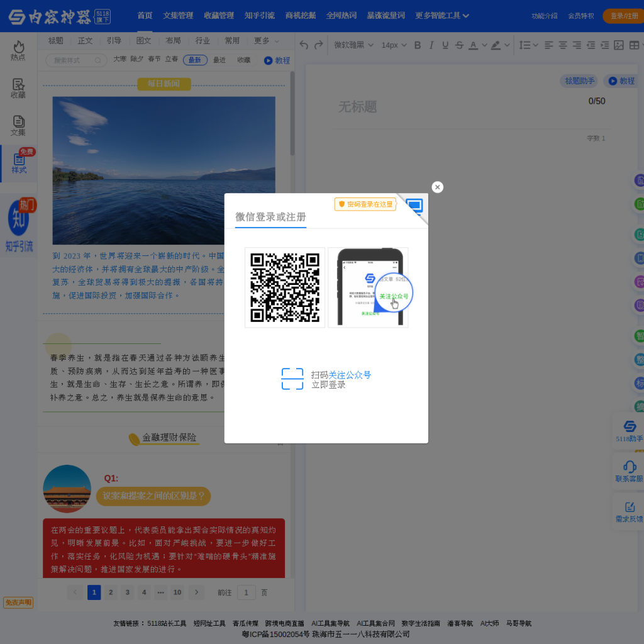Click the 密码登录在这里 tooltip badge
Viewport: 644px width, 644px height.
[x=365, y=204]
